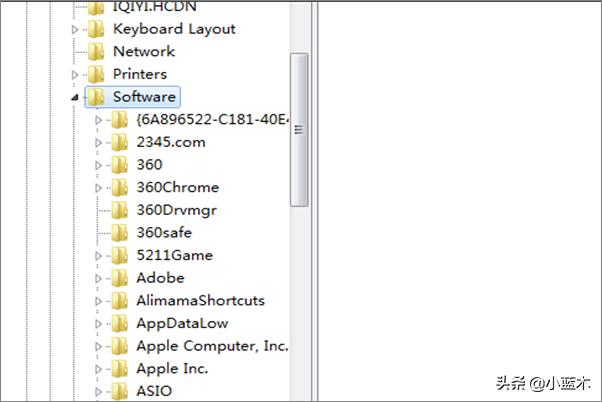Click the vertical scrollbar thumb
Viewport: 602px width, 402px height.
299,130
